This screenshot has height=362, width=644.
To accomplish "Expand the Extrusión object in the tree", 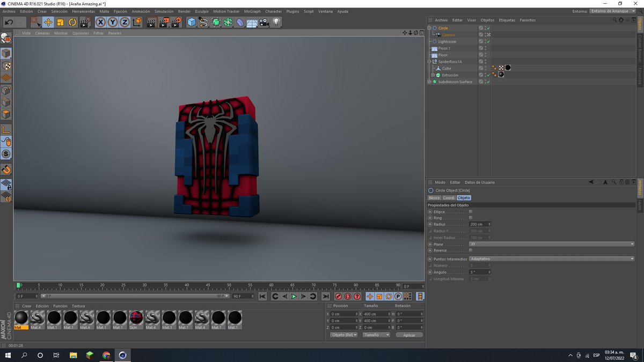I will tap(433, 75).
